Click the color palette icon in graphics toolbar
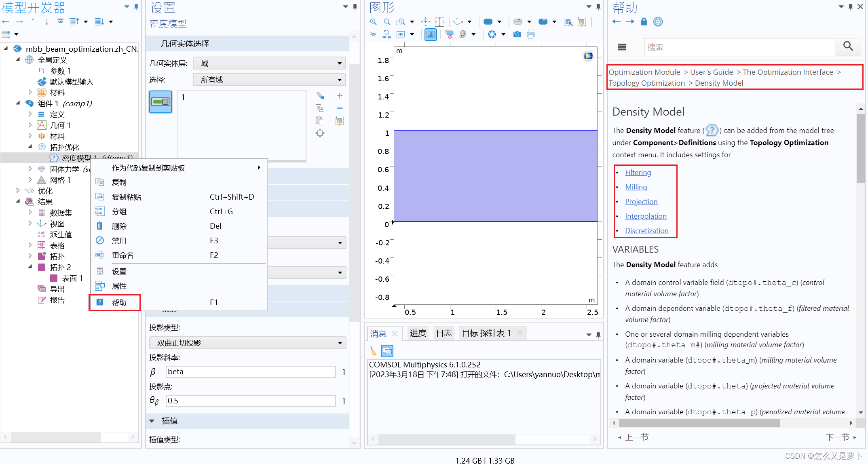 463,34
